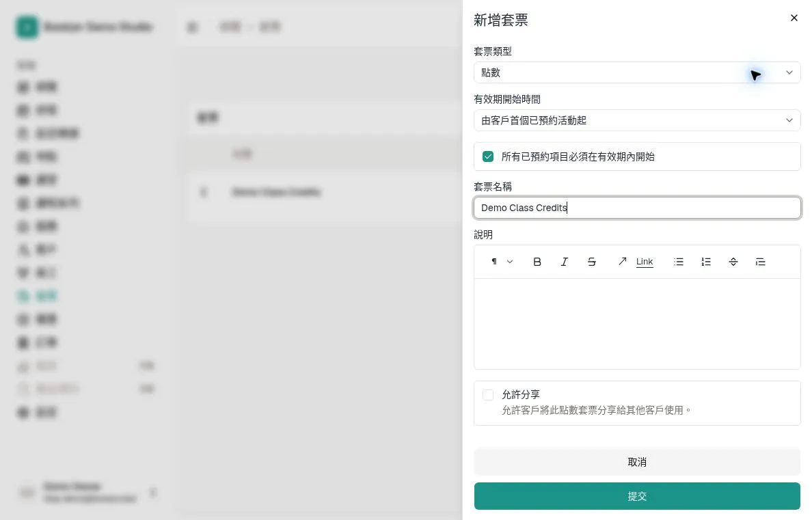
Task: Open the 套票類型 dropdown showing 點數
Action: pyautogui.click(x=637, y=72)
